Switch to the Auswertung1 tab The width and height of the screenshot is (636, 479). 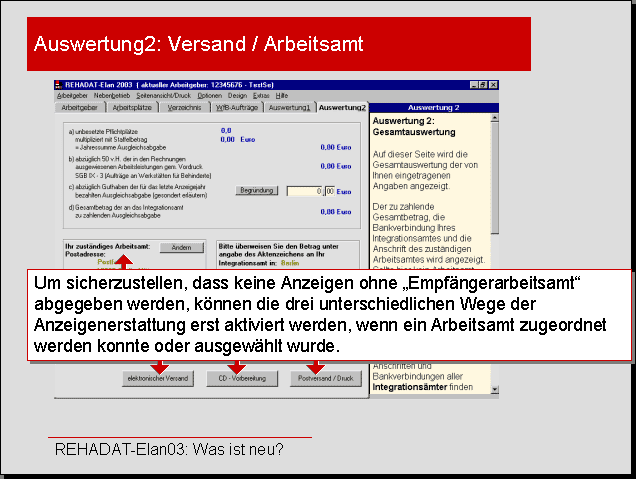click(x=289, y=107)
